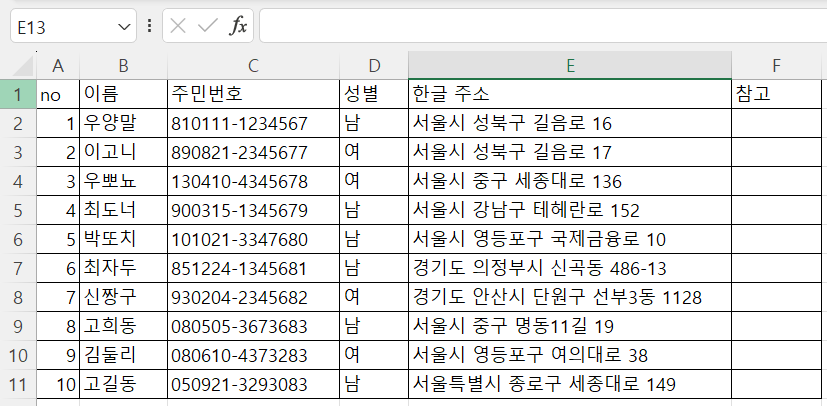Select row 6 header
Image resolution: width=827 pixels, height=406 pixels.
(18, 239)
